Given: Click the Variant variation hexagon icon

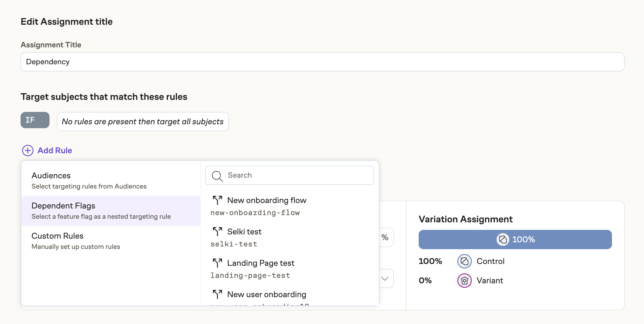Looking at the screenshot, I should point(464,281).
